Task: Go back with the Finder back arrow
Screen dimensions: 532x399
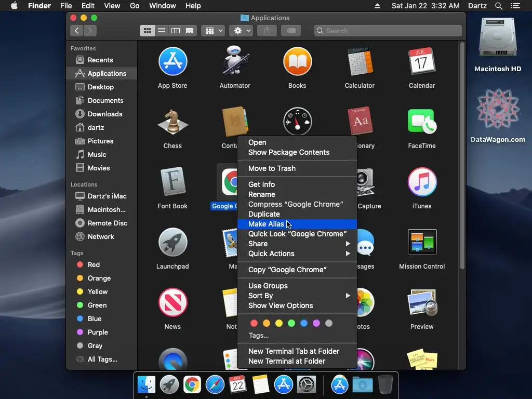Action: click(x=77, y=31)
